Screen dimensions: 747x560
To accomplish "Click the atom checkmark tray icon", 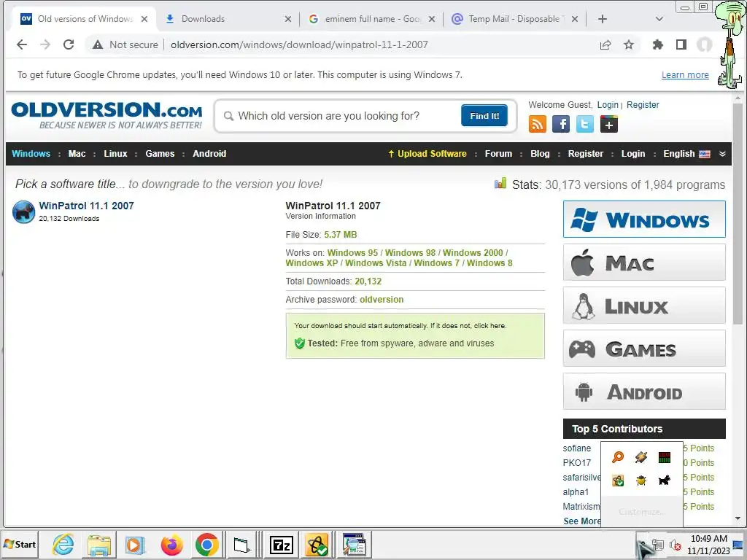I will pos(618,481).
